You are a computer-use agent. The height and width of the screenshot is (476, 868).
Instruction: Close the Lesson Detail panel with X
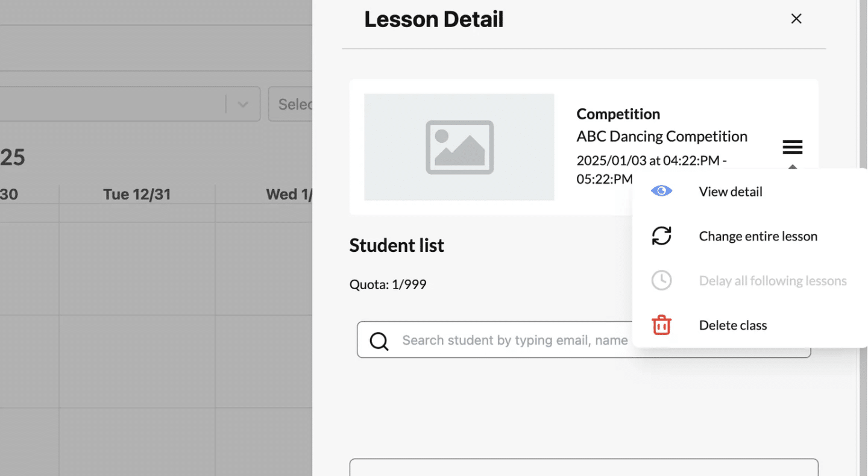[x=796, y=19]
